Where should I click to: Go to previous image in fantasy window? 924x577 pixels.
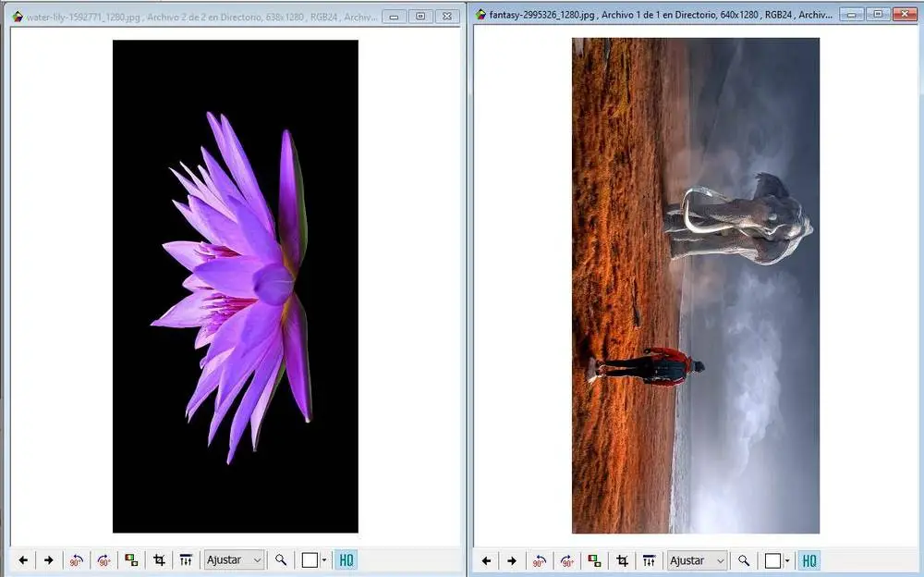[486, 560]
